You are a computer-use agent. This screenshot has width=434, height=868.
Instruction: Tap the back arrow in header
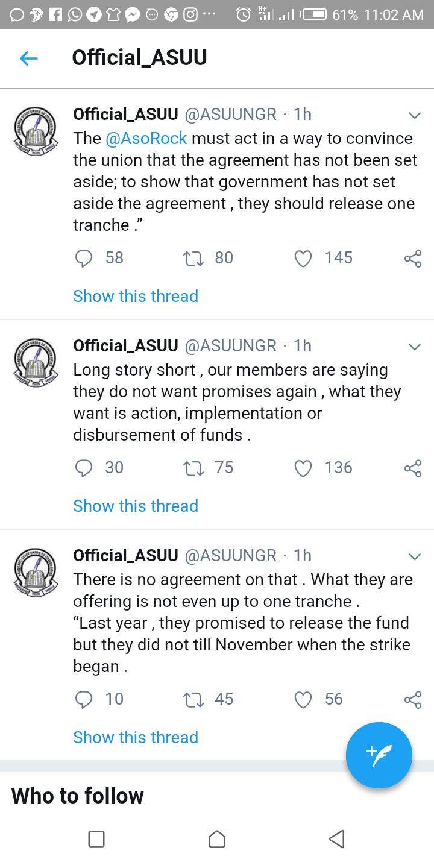click(x=29, y=58)
